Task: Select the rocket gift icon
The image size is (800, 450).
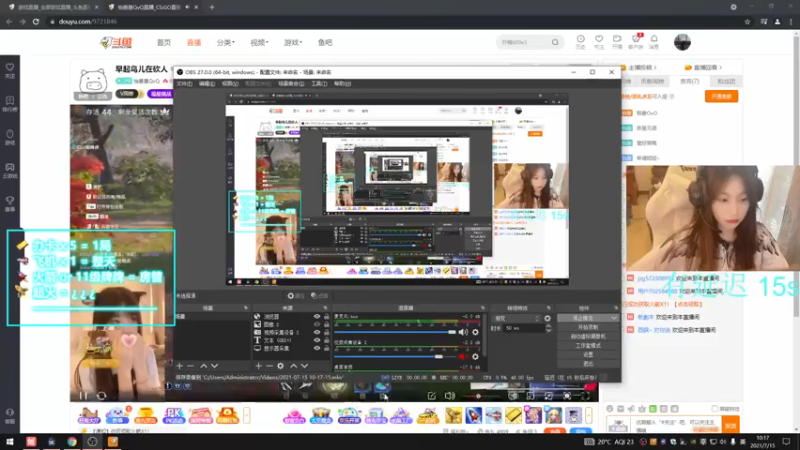Action: click(x=473, y=415)
